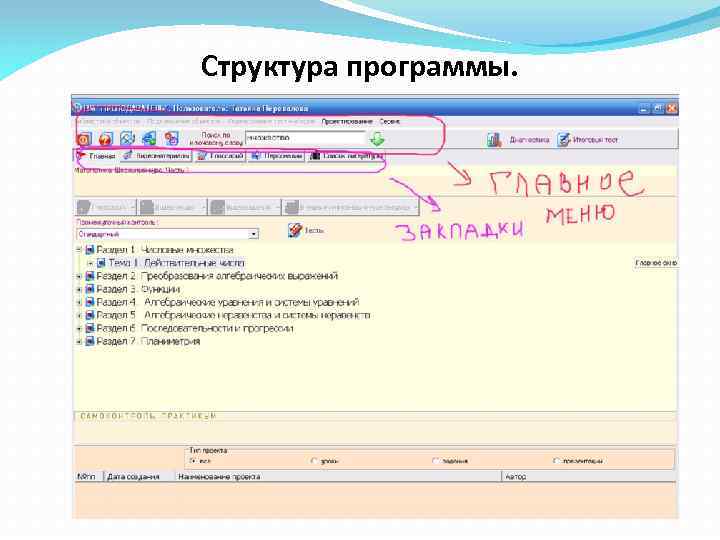Click the red-blue linked windows toolbar icon
The width and height of the screenshot is (720, 540).
click(x=172, y=139)
